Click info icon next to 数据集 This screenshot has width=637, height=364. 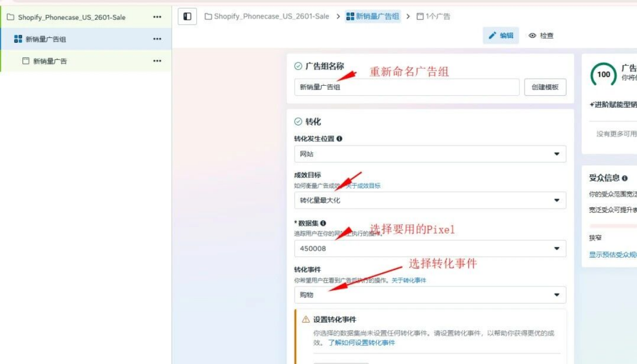pos(323,223)
